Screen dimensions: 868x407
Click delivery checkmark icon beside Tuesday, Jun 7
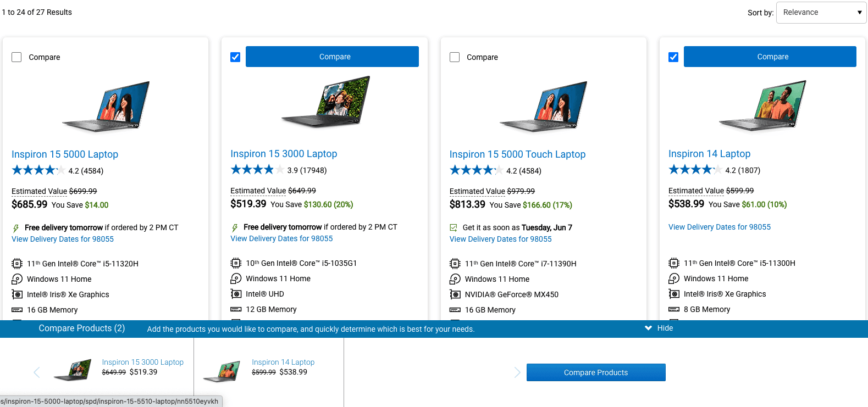(454, 227)
